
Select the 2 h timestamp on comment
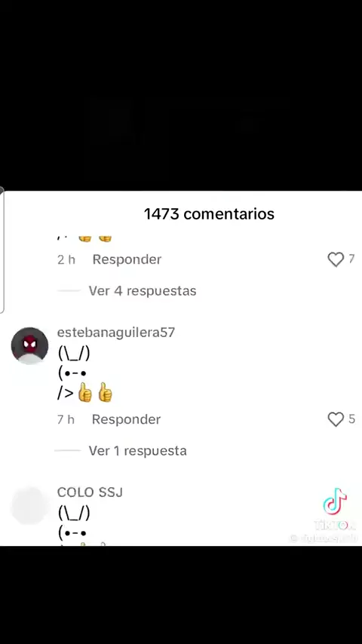(x=66, y=259)
